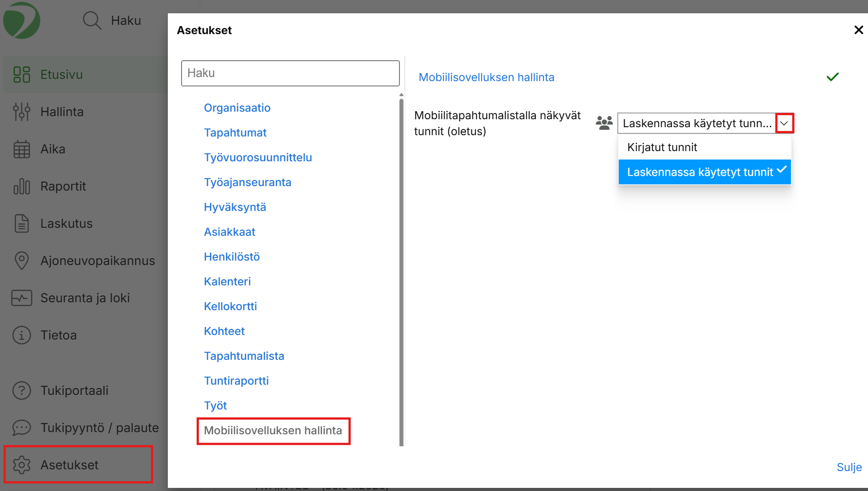Open Tuntiraportti settings category
The image size is (868, 491).
coord(236,381)
